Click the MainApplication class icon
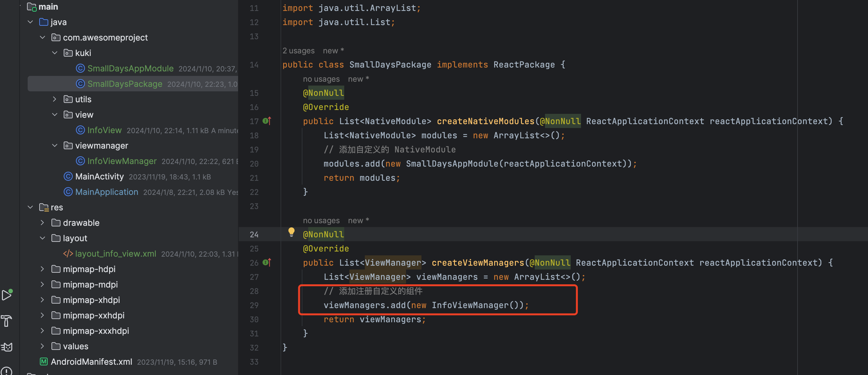 68,192
